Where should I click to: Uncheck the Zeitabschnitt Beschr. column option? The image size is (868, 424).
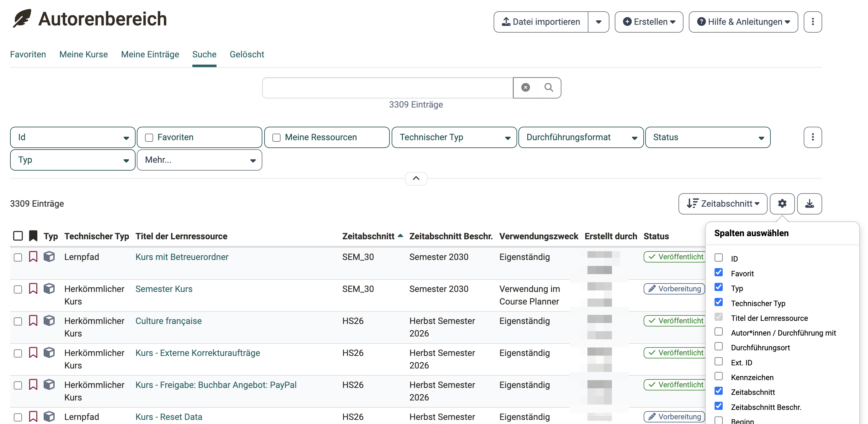[718, 406]
